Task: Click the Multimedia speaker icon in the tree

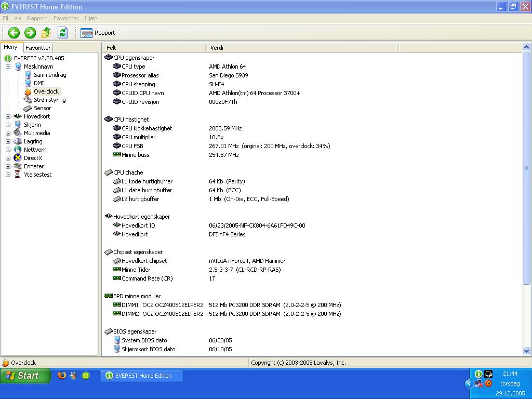Action: click(x=18, y=133)
